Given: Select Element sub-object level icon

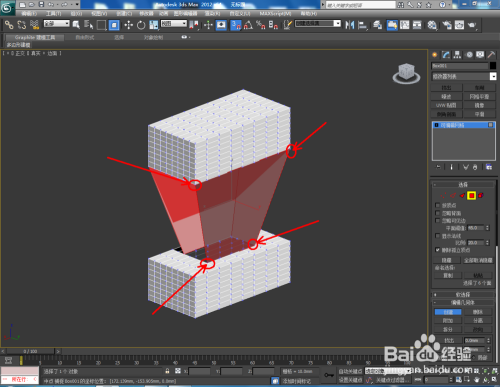Looking at the screenshot, I should pyautogui.click(x=481, y=195).
